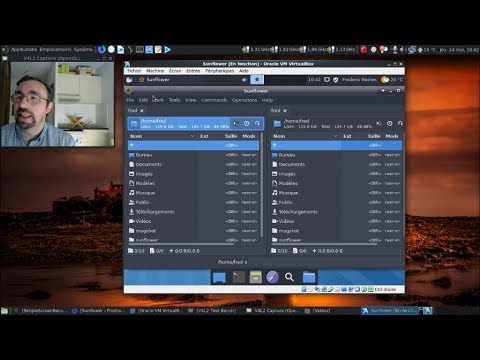
Task: Open host Applications menu
Action: (x=24, y=50)
